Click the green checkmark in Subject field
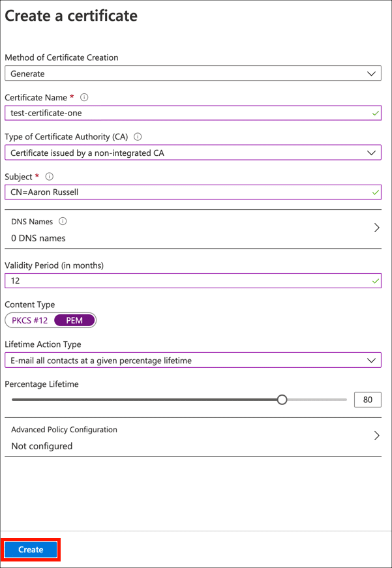The height and width of the screenshot is (568, 392). click(375, 193)
